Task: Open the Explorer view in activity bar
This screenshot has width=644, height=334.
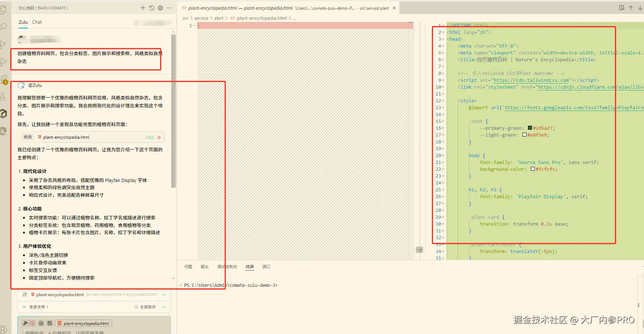Action: pos(3,9)
